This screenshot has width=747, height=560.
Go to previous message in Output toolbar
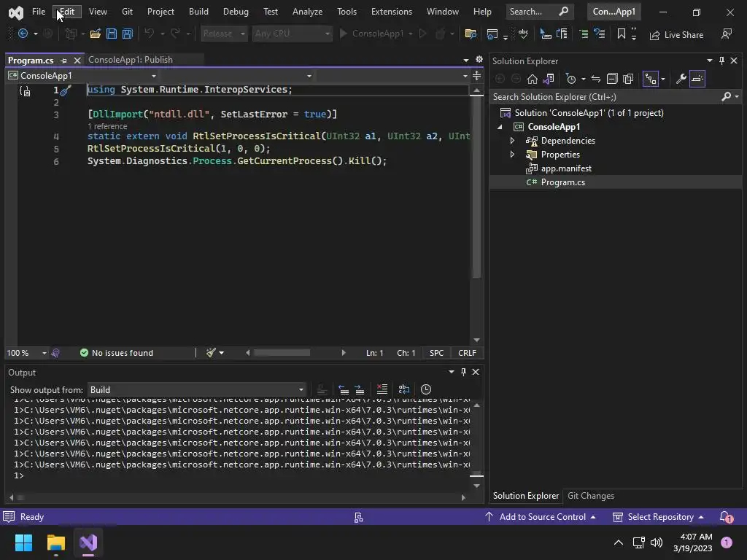(x=343, y=389)
